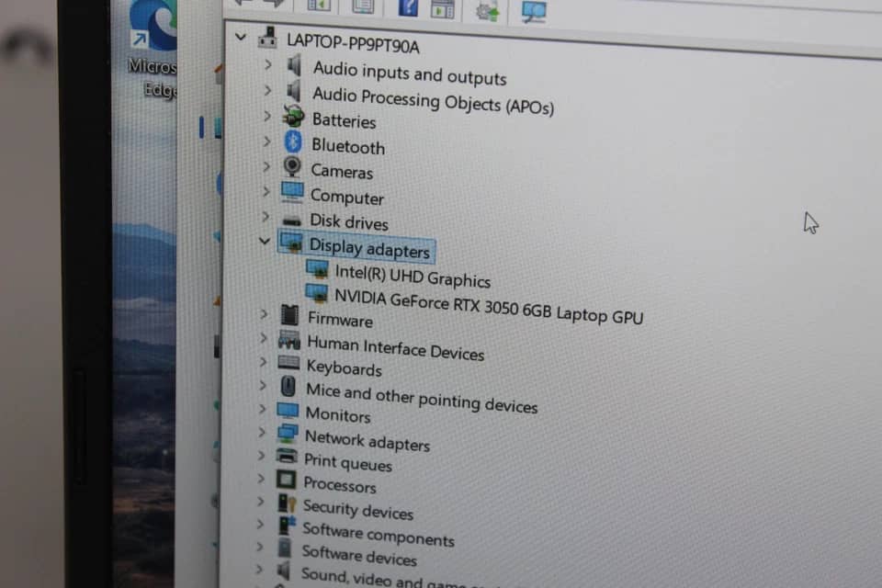Select the Software components label
This screenshot has height=588, width=882.
click(379, 535)
